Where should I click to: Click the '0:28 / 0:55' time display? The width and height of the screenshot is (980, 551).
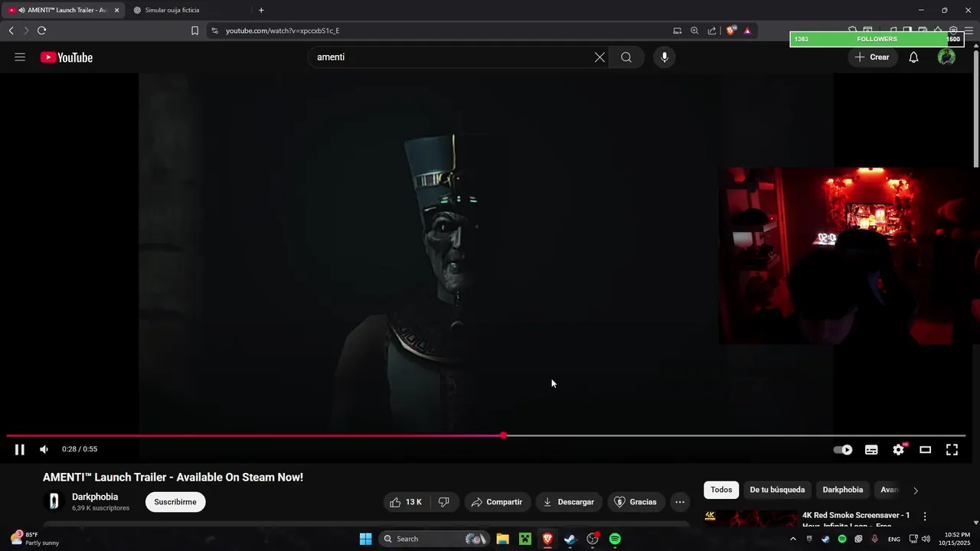point(80,449)
